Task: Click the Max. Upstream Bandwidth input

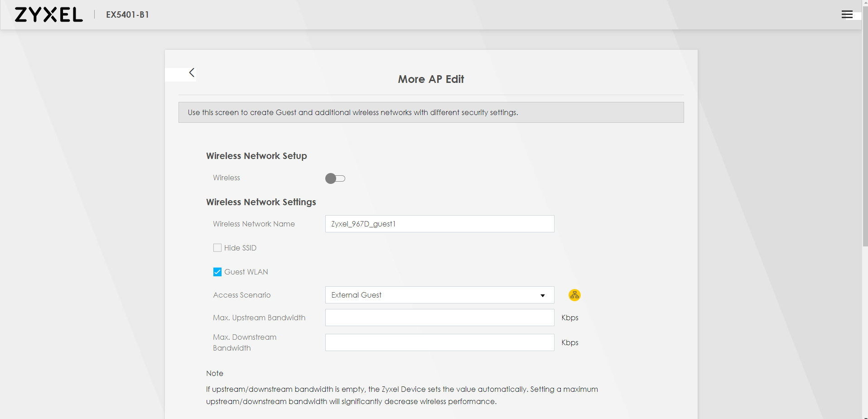Action: [439, 318]
